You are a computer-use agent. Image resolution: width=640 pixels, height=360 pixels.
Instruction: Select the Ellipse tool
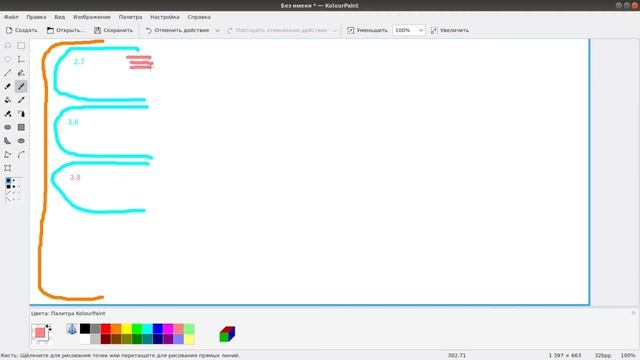(21, 141)
